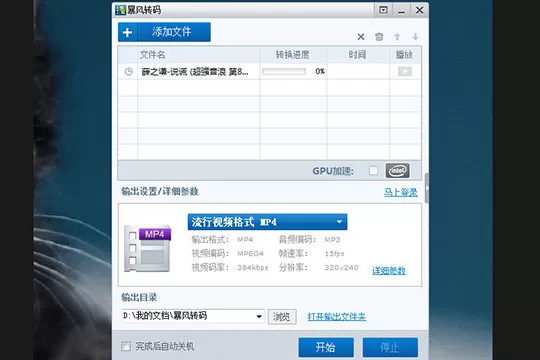This screenshot has width=540, height=360.
Task: Click the MP4 format thumbnail image
Action: point(147,249)
